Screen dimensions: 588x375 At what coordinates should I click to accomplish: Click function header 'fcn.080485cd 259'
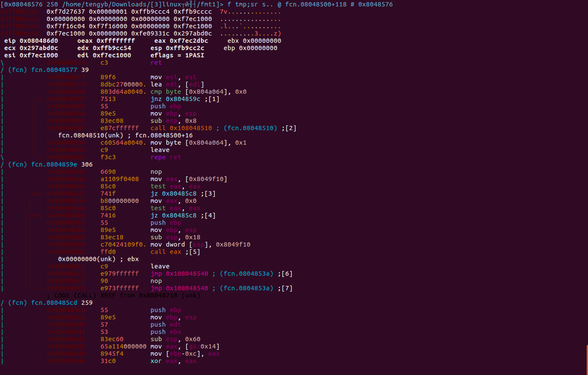point(62,303)
